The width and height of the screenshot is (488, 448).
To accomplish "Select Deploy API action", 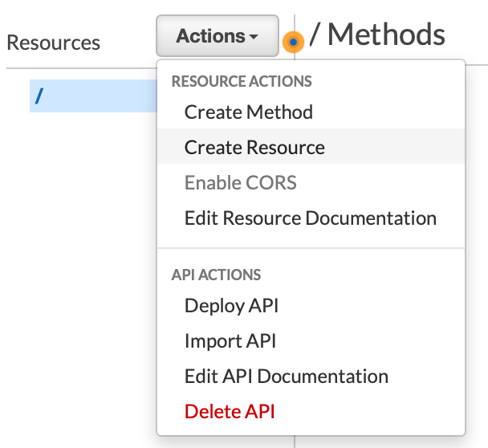I will tap(311, 305).
